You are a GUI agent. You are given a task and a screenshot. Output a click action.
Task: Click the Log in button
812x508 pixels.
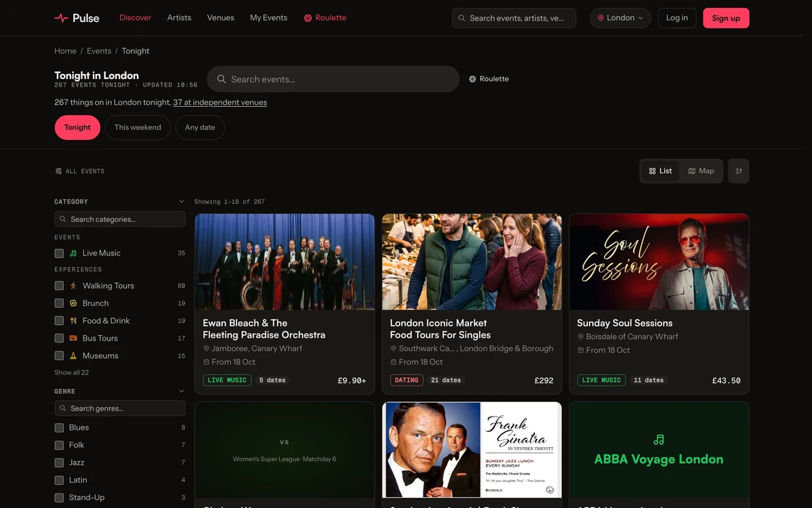tap(677, 18)
